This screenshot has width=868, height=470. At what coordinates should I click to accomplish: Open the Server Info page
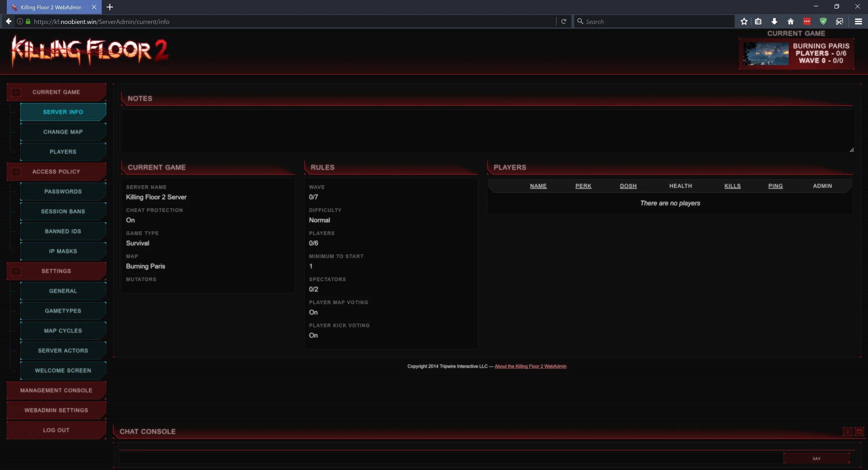coord(63,112)
